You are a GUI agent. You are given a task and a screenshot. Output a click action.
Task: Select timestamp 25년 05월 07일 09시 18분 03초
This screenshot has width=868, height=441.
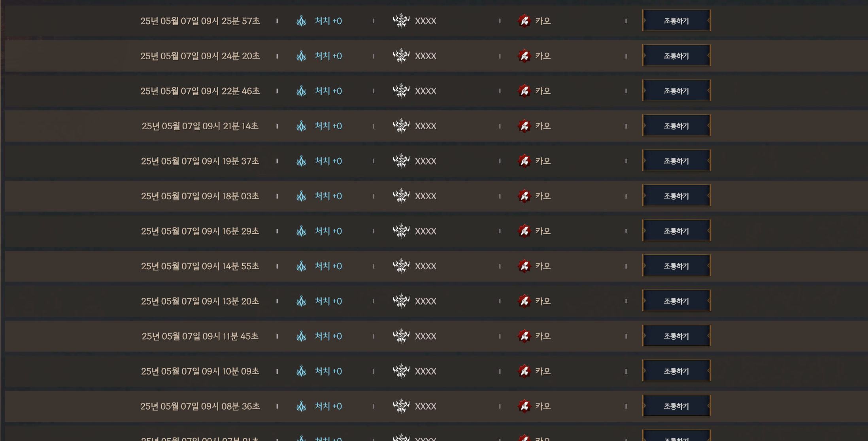pyautogui.click(x=200, y=196)
